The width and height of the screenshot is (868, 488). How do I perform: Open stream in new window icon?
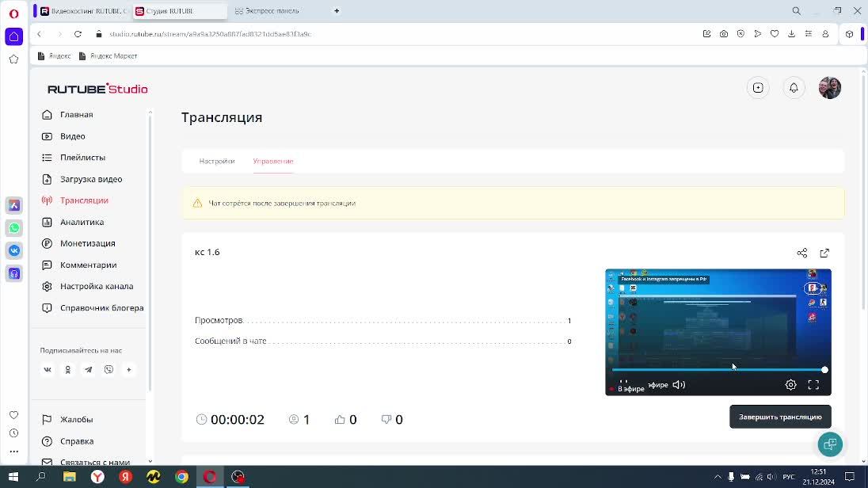[x=824, y=254]
